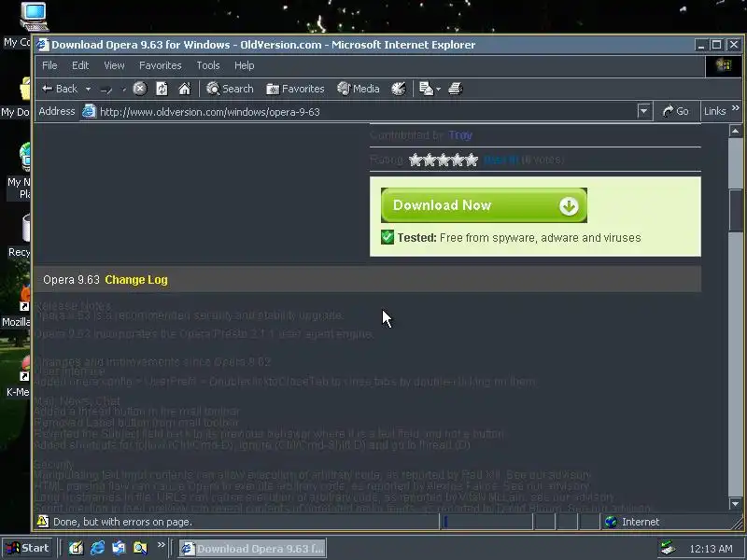Open the Help menu
The height and width of the screenshot is (560, 747).
pyautogui.click(x=244, y=65)
